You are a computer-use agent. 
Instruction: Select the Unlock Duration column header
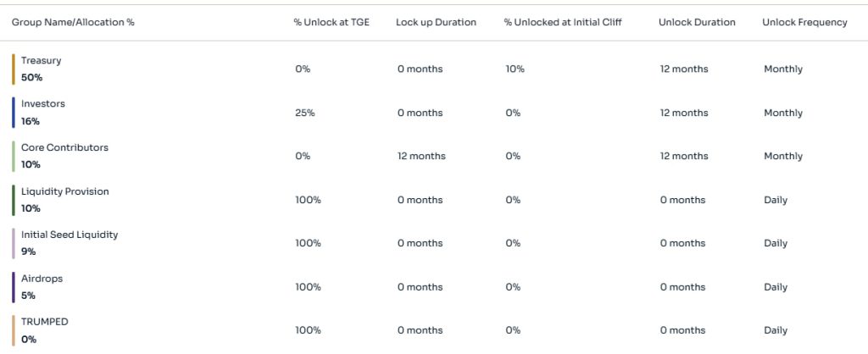pos(697,23)
